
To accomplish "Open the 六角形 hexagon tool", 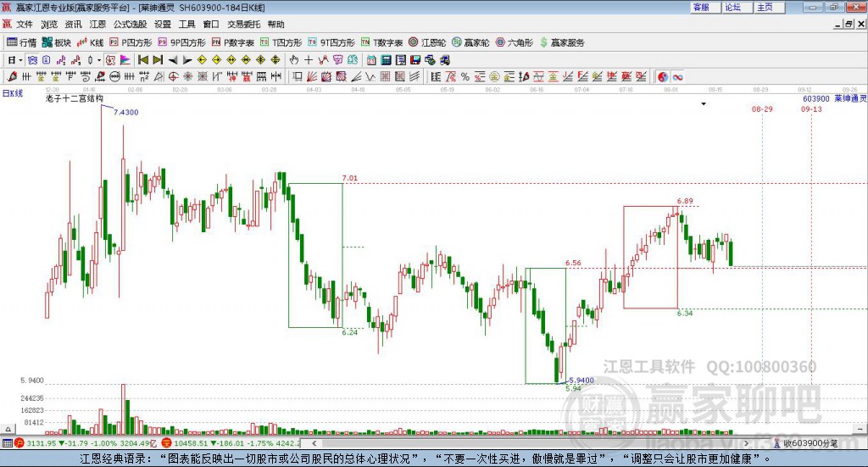I will (514, 42).
